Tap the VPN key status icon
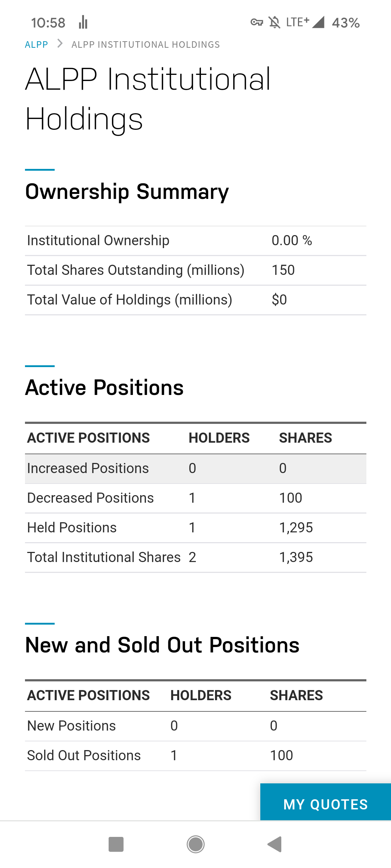This screenshot has height=868, width=391. pos(257,22)
